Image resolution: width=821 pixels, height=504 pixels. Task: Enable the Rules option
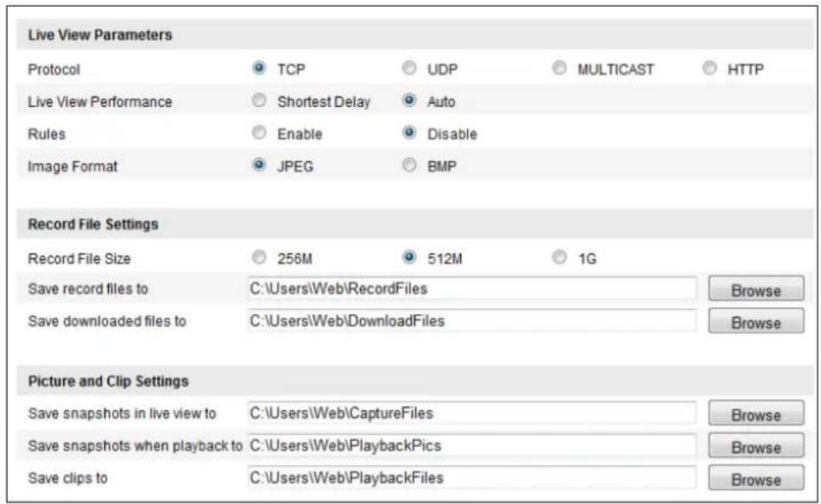pos(259,133)
